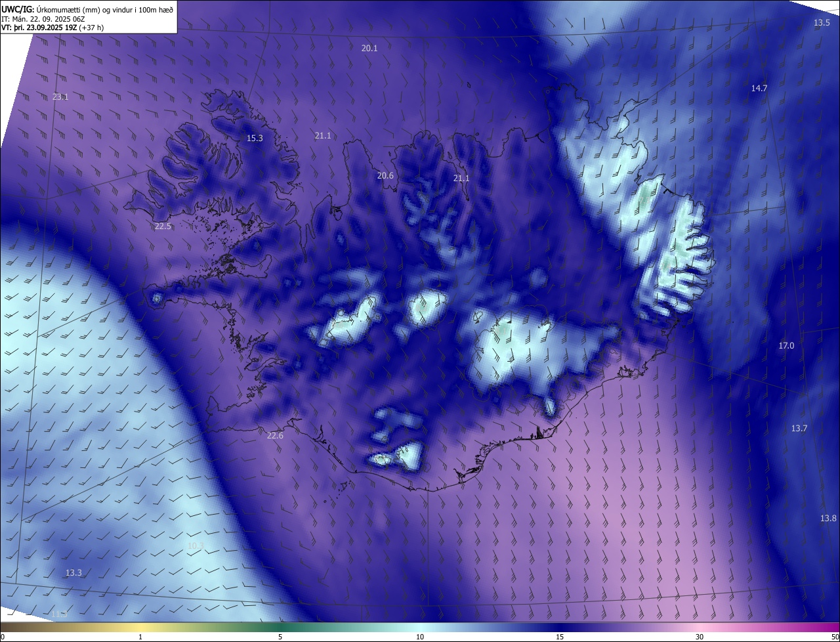Click the 20.1 value north of Iceland
This screenshot has height=642, width=840.
369,48
